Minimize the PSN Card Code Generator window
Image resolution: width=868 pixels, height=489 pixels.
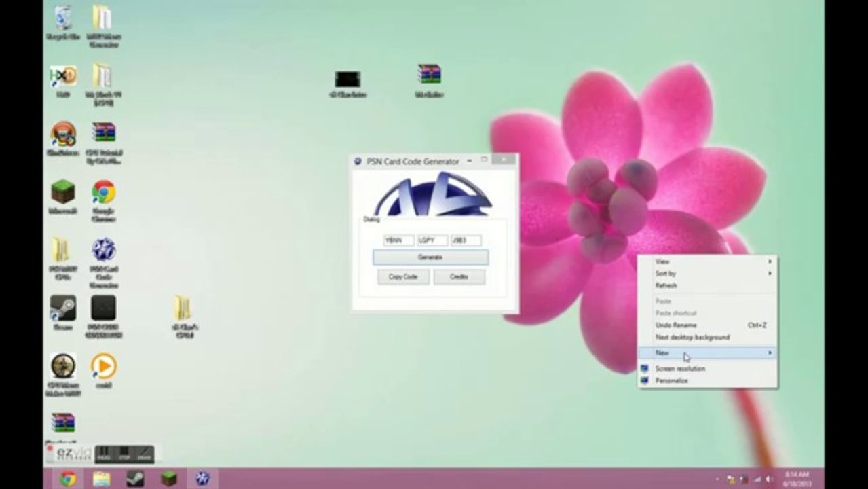pyautogui.click(x=469, y=161)
